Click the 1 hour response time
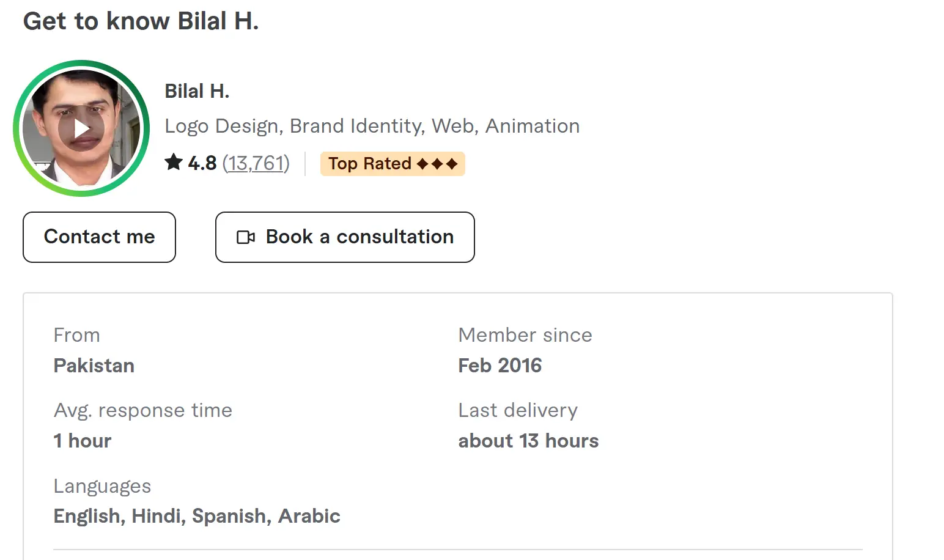The image size is (944, 560). (x=83, y=441)
